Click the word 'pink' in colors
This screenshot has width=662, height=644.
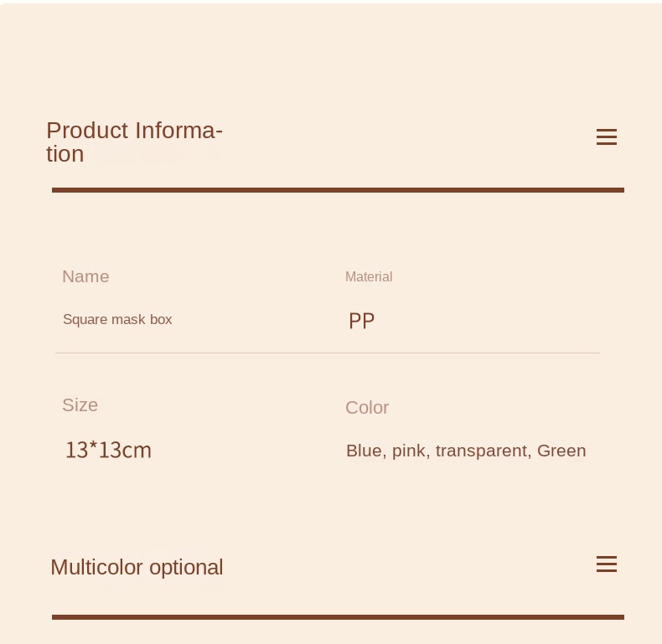click(409, 451)
